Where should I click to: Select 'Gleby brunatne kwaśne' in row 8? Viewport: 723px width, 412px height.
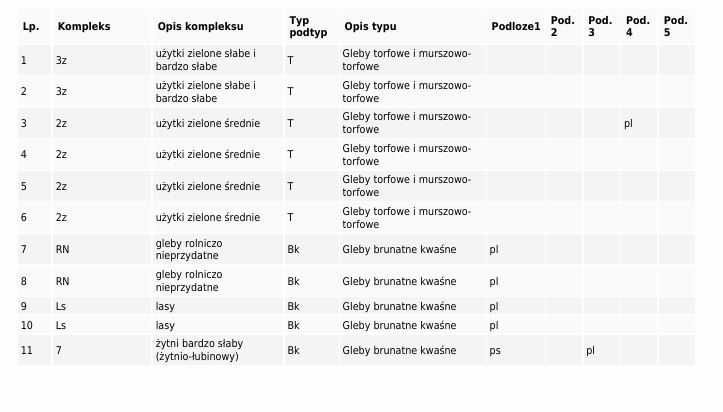[399, 281]
